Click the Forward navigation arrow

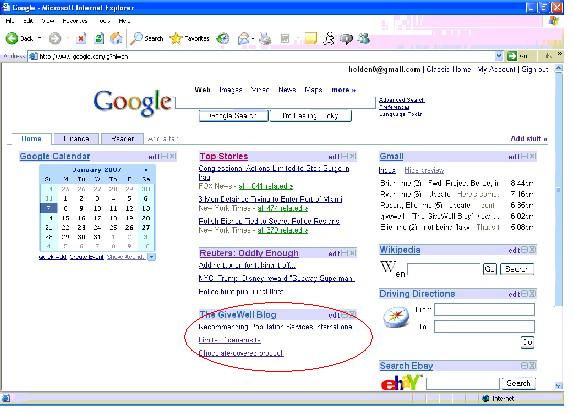(55, 38)
